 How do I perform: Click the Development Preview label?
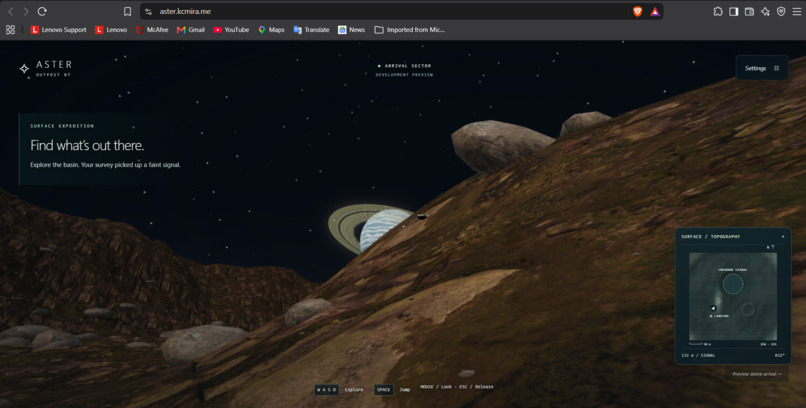pyautogui.click(x=404, y=75)
